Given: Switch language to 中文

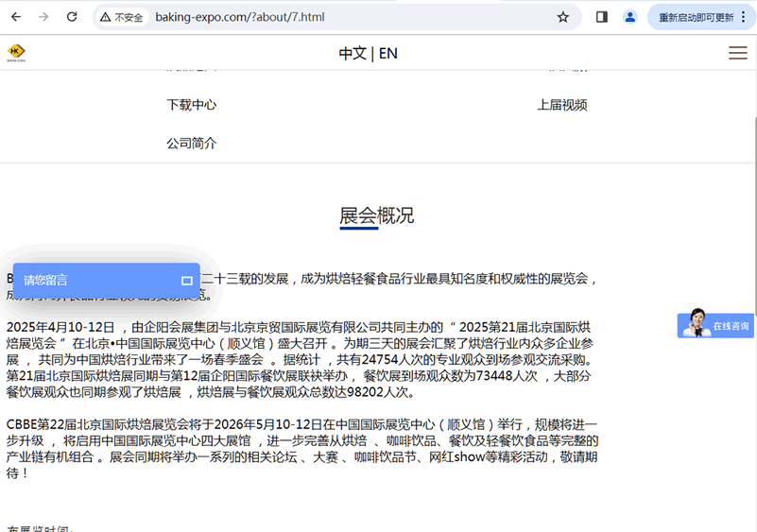Looking at the screenshot, I should coord(353,54).
